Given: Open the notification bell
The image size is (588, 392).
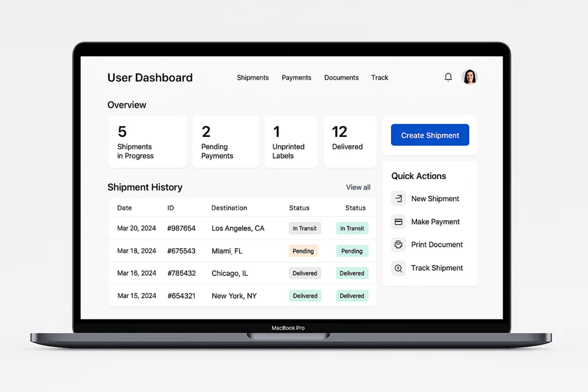Looking at the screenshot, I should pos(448,77).
